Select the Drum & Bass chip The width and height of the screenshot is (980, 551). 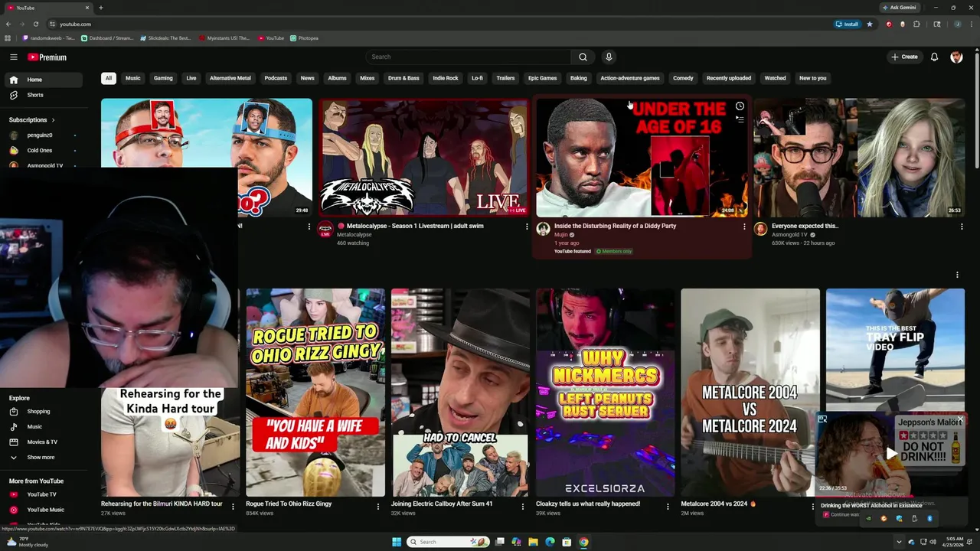tap(403, 78)
